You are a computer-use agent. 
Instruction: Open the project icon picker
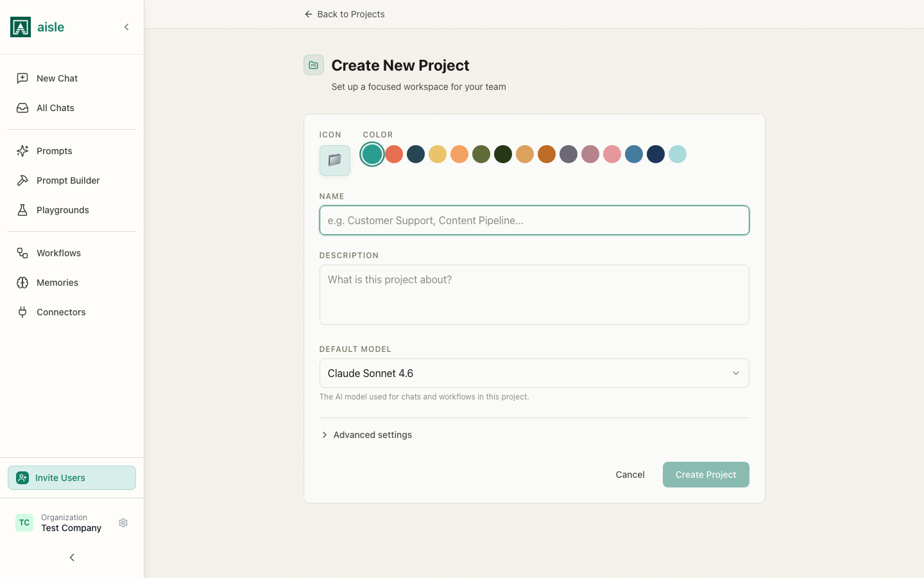point(334,160)
